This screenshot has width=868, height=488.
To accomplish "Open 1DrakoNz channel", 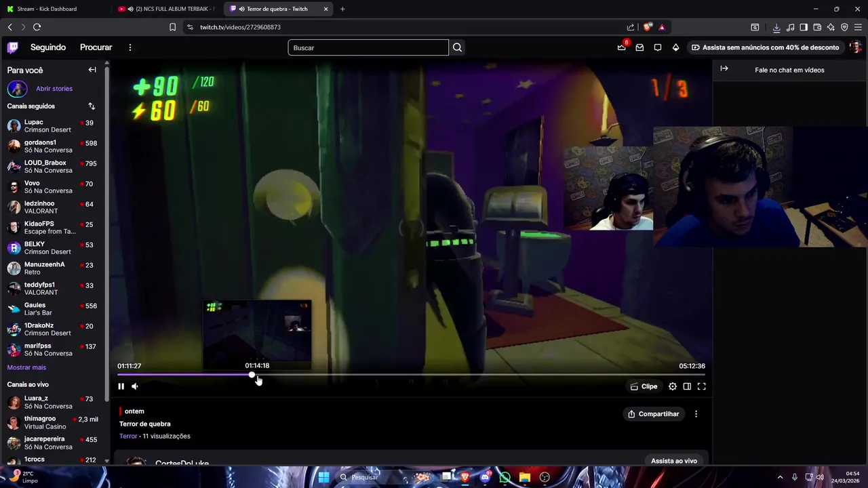I will pos(53,329).
